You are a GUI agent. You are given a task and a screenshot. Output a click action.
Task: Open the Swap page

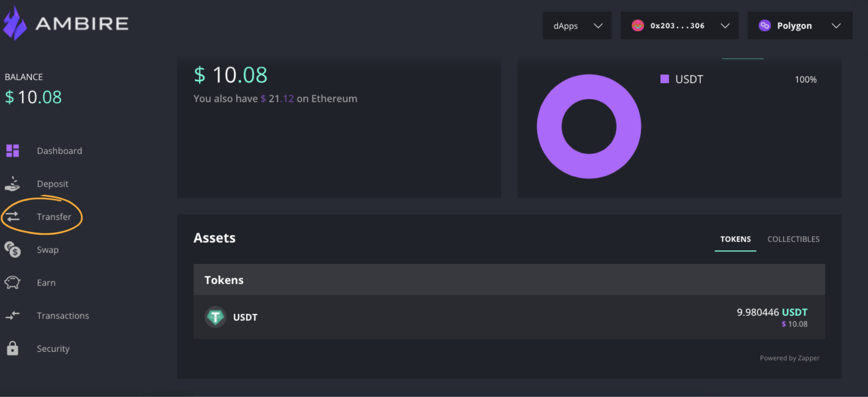[48, 250]
